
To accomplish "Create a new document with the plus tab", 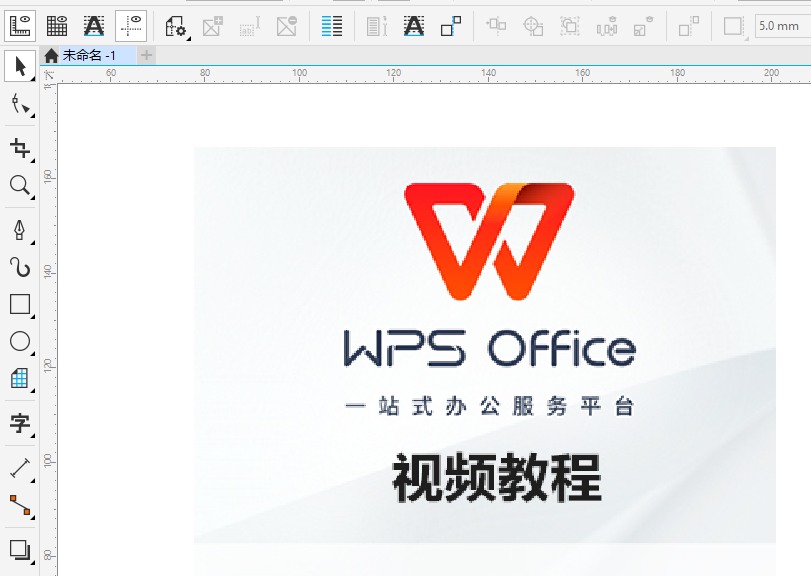I will 146,57.
